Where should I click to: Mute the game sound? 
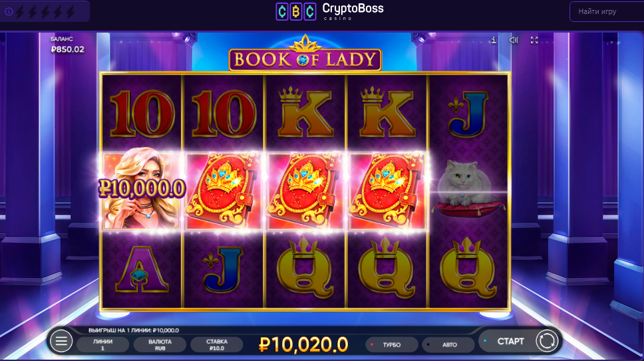point(514,40)
